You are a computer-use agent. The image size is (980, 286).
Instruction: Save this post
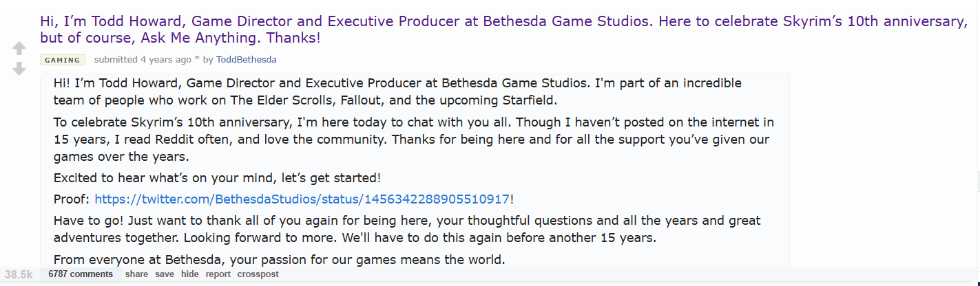click(x=165, y=274)
